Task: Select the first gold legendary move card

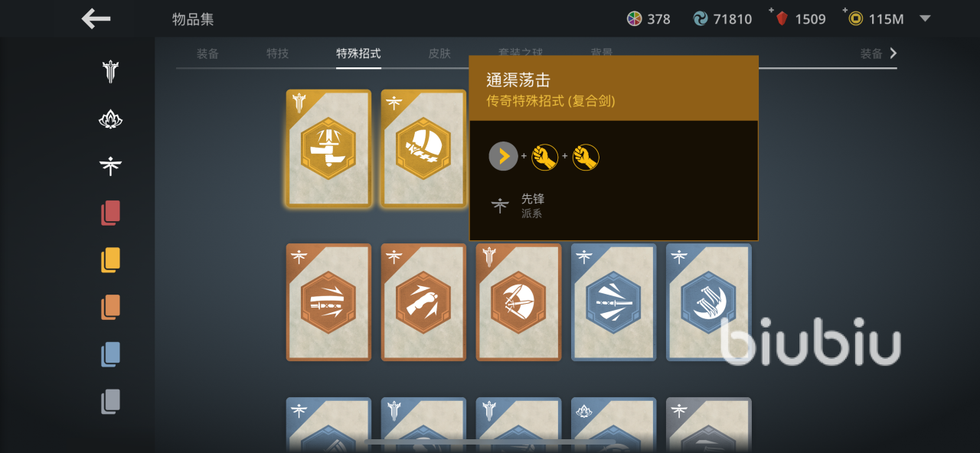Action: [x=328, y=148]
